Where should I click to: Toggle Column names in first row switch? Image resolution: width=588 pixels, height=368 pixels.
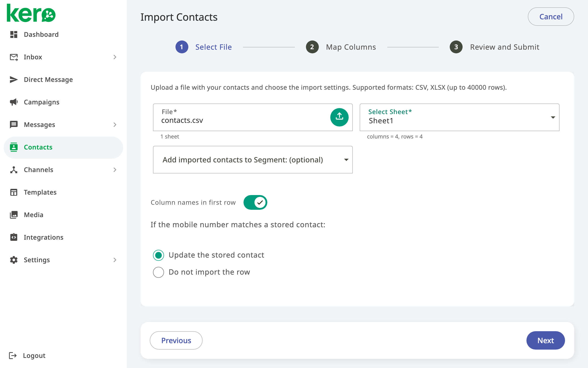pos(255,202)
